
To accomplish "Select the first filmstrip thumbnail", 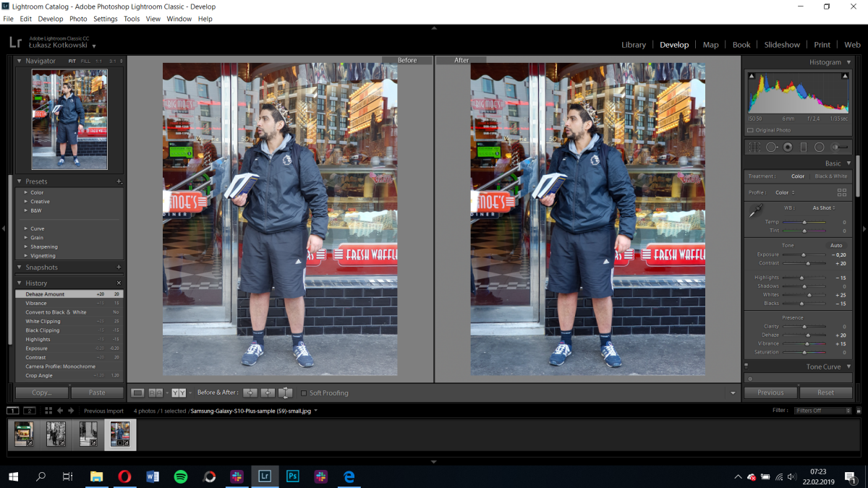I will pyautogui.click(x=25, y=435).
